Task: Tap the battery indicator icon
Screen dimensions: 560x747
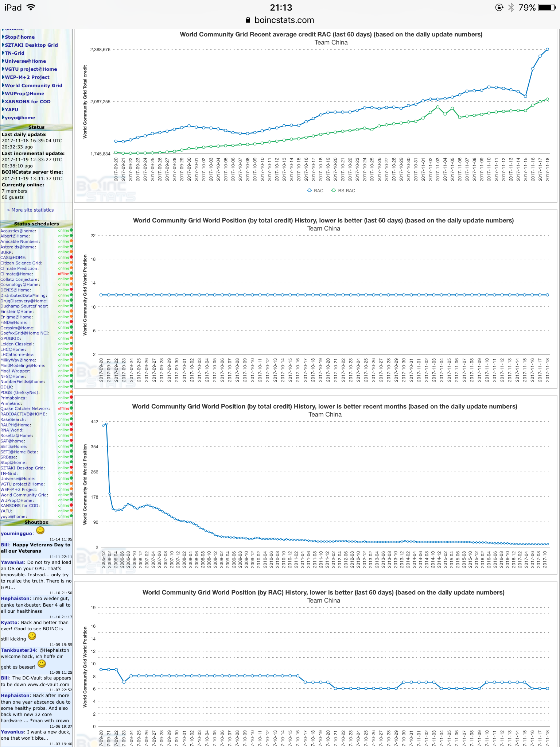Action: (x=547, y=7)
